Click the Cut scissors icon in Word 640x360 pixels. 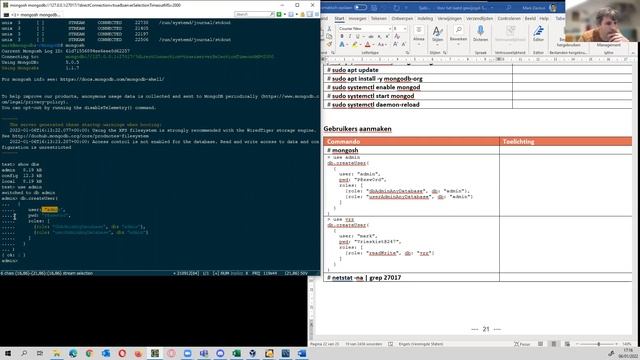[x=329, y=29]
